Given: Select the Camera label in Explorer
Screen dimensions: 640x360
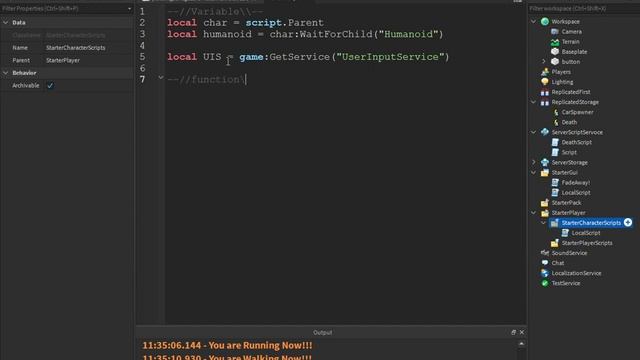Looking at the screenshot, I should 571,31.
